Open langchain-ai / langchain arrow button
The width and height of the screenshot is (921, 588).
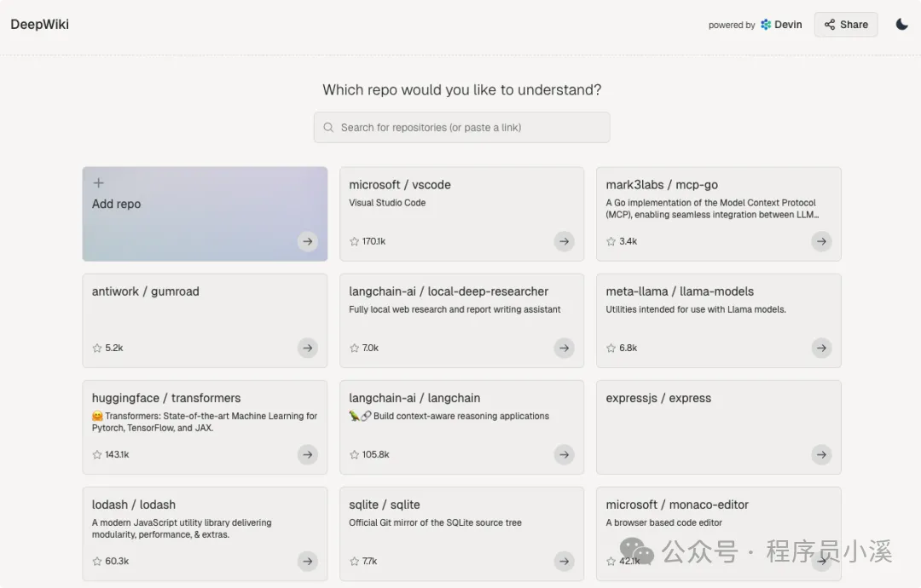tap(564, 454)
